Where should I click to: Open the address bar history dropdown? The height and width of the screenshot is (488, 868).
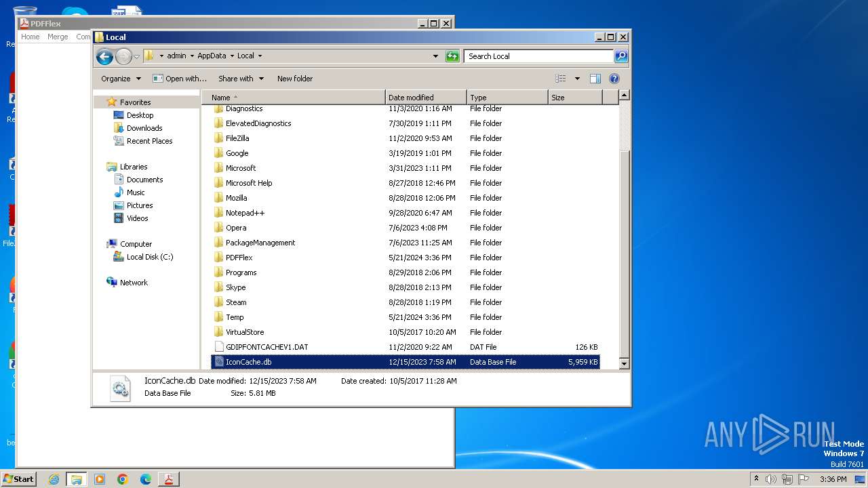pyautogui.click(x=435, y=56)
